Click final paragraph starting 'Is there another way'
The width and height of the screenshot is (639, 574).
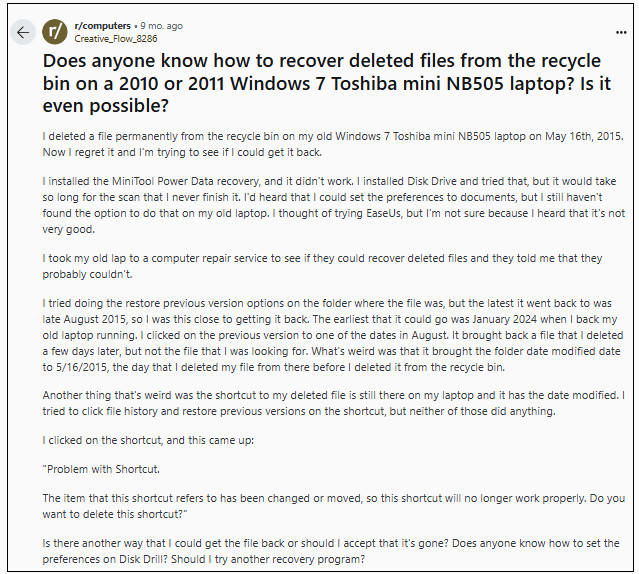(331, 551)
